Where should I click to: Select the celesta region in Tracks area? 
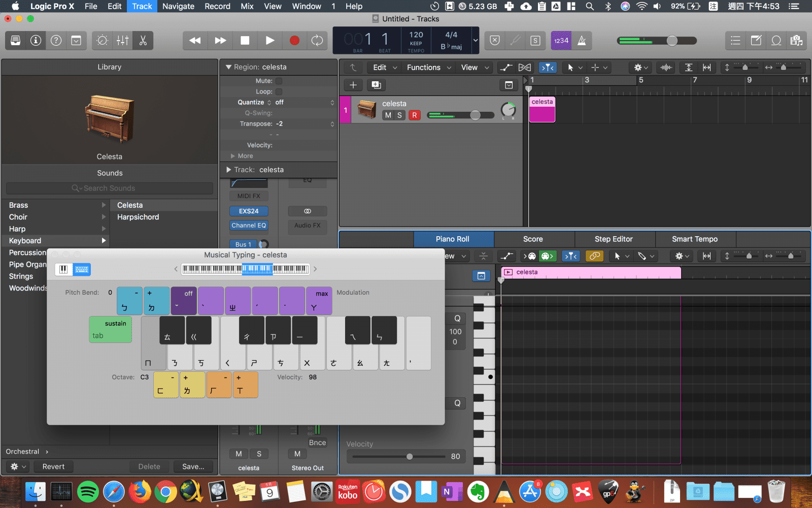tap(542, 110)
